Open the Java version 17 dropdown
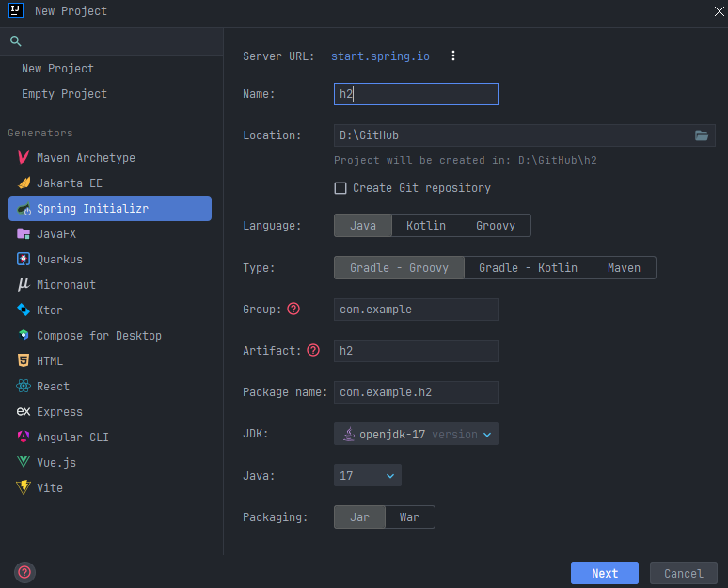728x588 pixels. (x=367, y=476)
